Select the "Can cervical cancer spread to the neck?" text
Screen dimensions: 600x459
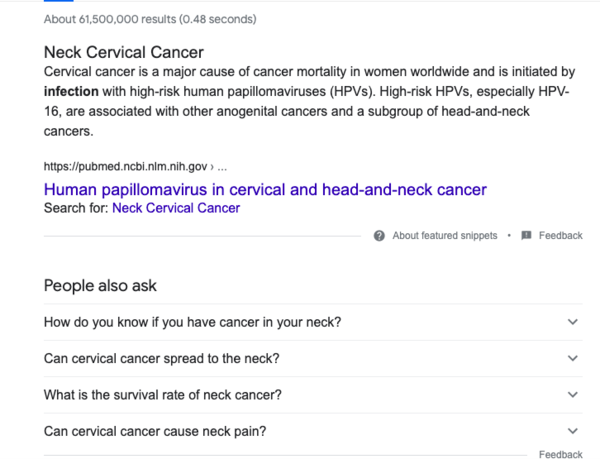[162, 358]
